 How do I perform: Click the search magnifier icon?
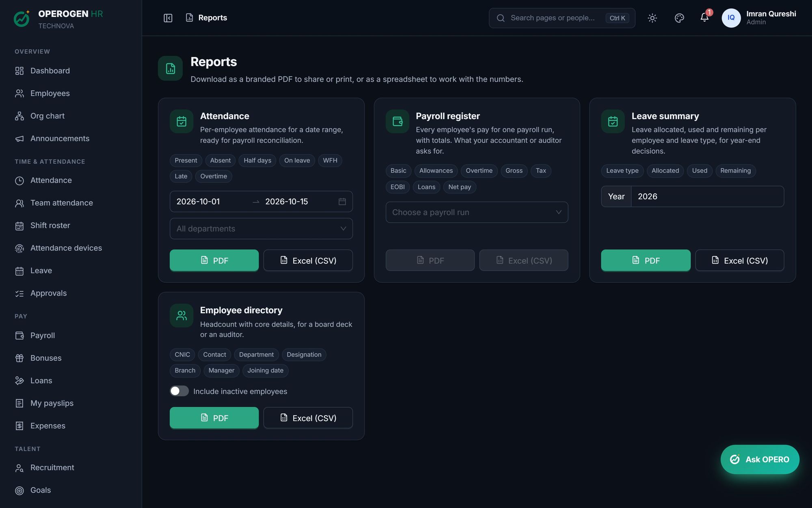tap(501, 18)
